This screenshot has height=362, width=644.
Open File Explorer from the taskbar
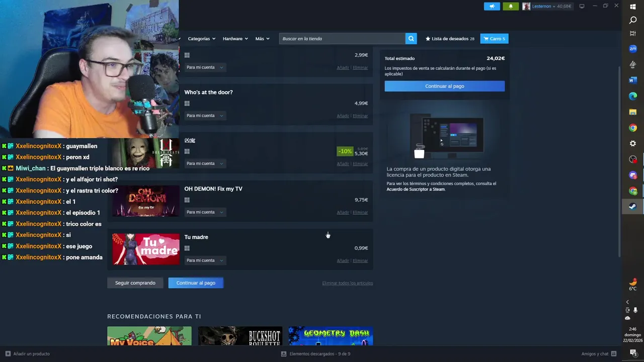pyautogui.click(x=633, y=112)
